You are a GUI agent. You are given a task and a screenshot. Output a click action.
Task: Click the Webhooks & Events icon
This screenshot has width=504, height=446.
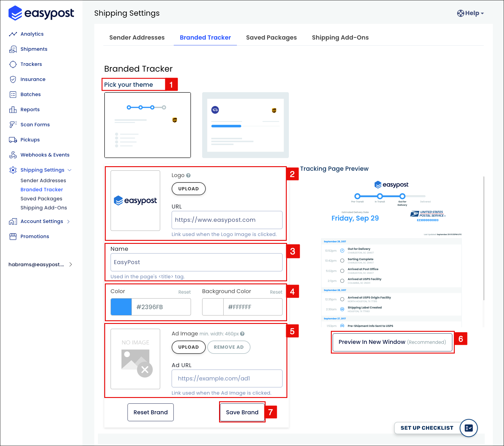(13, 155)
